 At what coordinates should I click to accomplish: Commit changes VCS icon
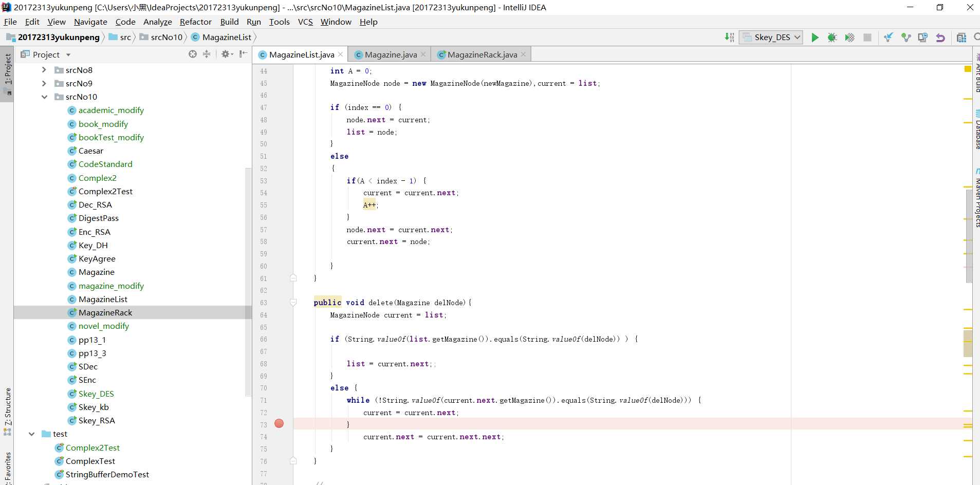[x=905, y=38]
